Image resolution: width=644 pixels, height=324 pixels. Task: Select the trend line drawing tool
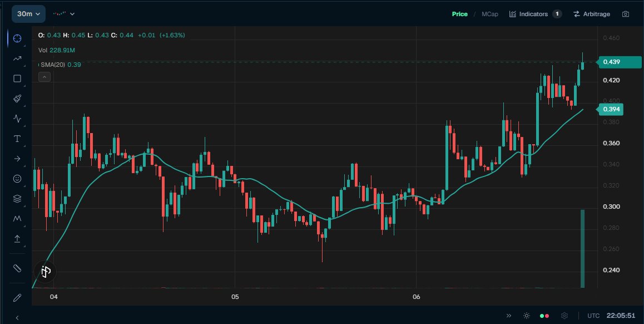click(17, 58)
